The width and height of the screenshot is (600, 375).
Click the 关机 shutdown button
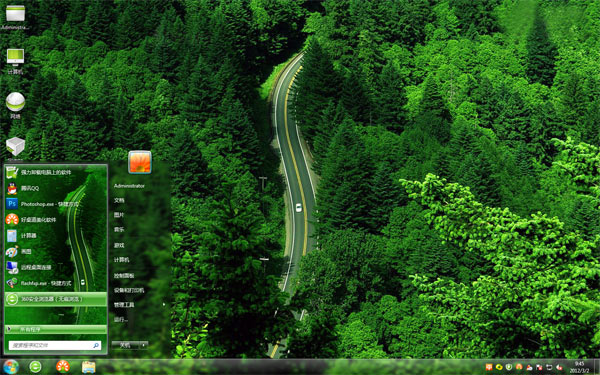125,345
